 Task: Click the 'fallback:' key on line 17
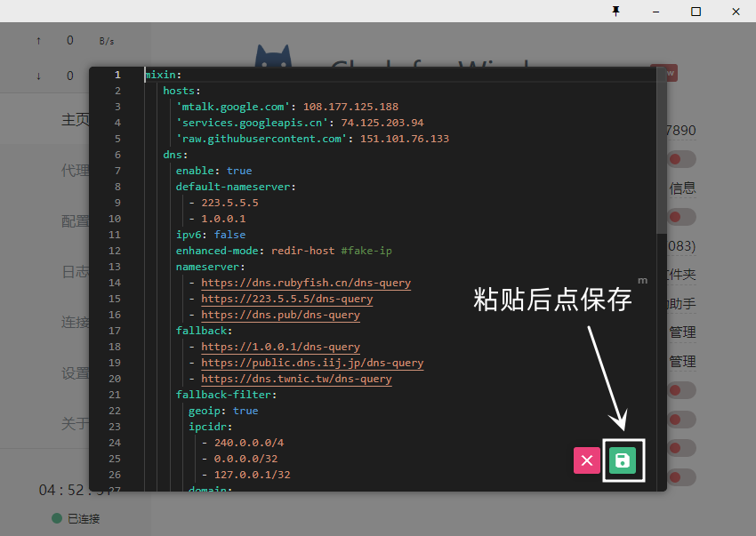pos(204,331)
